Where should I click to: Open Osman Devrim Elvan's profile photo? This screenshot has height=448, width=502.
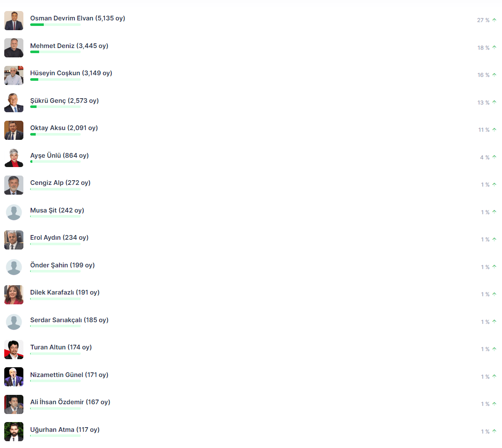[14, 20]
